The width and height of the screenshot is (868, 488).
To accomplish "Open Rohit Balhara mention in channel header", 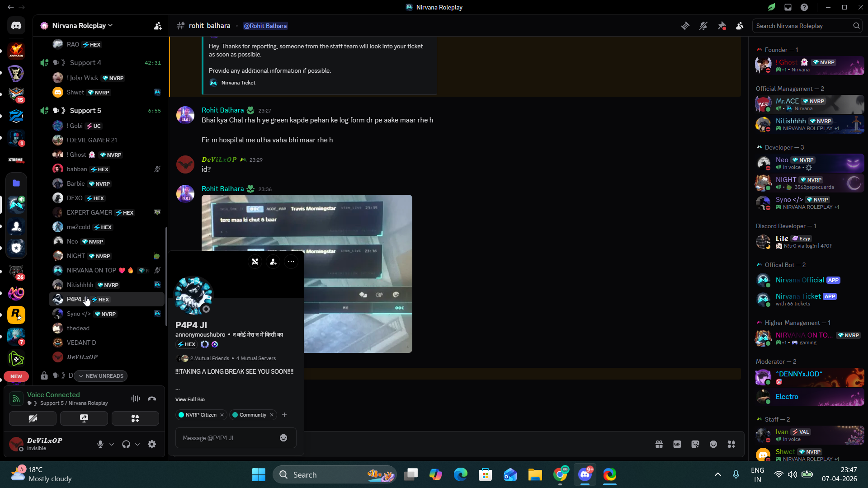I will [265, 26].
